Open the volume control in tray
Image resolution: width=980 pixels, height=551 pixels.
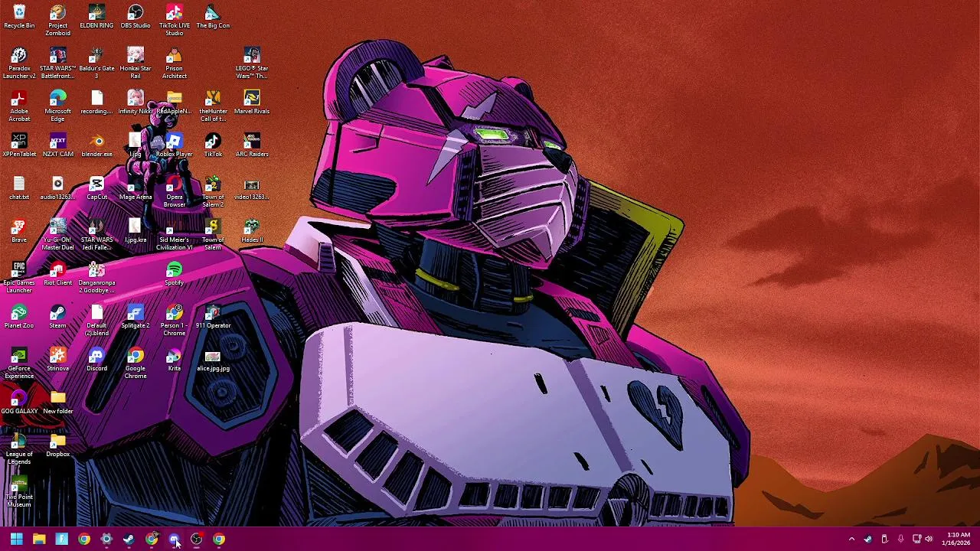(x=929, y=539)
